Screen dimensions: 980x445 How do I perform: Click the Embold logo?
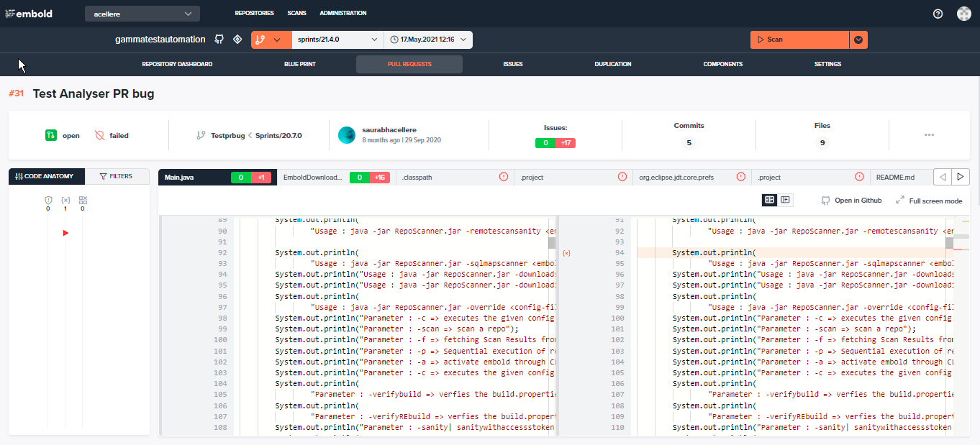coord(29,14)
